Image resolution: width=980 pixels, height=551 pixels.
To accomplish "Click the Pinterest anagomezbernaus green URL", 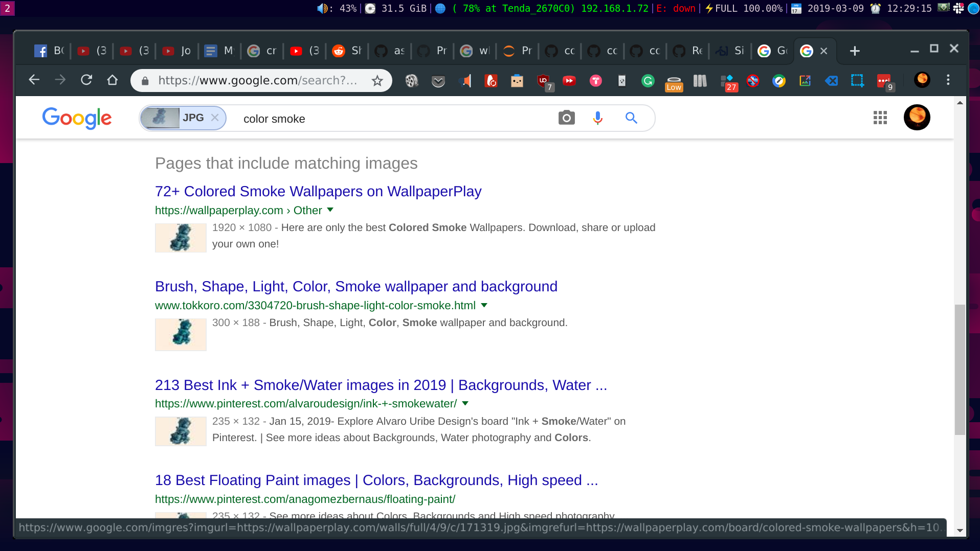I will pyautogui.click(x=305, y=499).
